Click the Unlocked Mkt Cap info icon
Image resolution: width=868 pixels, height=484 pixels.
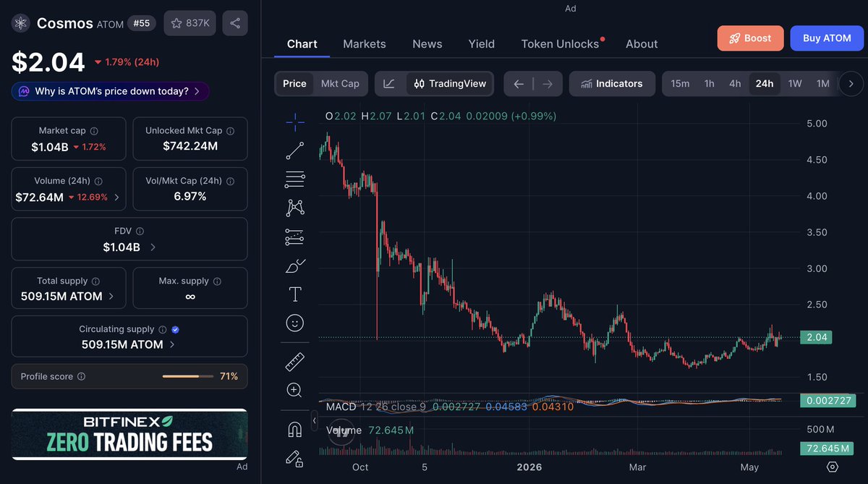[231, 131]
